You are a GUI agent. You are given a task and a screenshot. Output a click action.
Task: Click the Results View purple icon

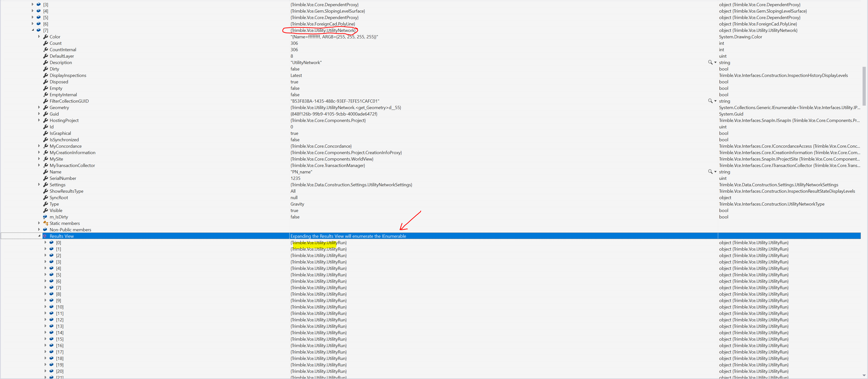(45, 236)
